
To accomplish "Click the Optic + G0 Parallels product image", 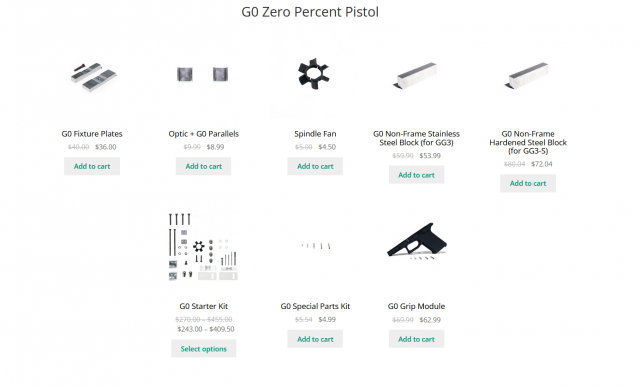I will [x=203, y=74].
